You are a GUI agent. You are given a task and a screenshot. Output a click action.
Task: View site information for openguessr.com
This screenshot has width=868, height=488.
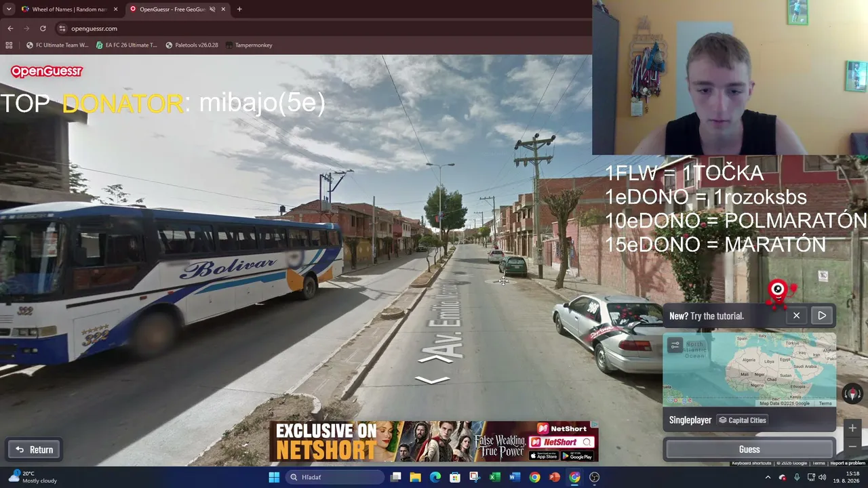click(62, 28)
